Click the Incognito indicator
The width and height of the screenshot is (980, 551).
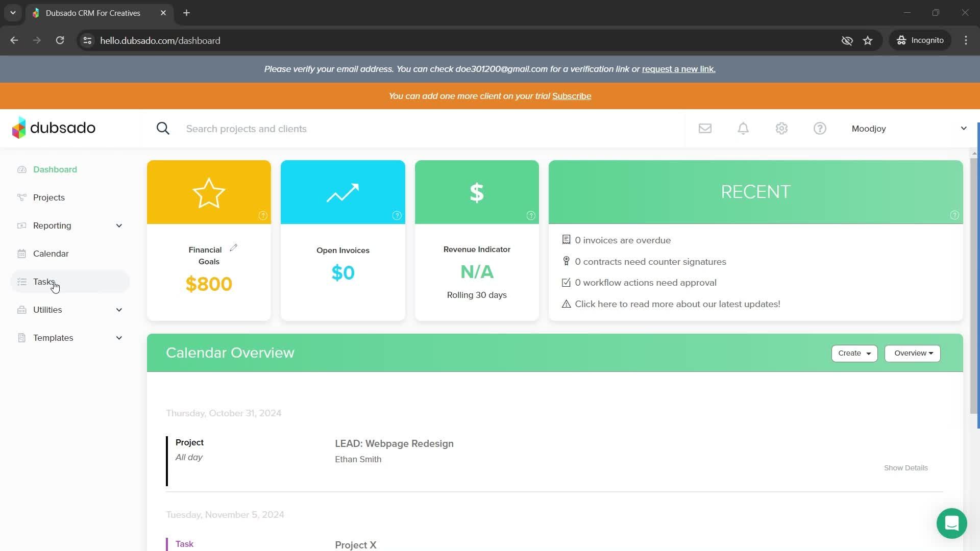pos(920,40)
